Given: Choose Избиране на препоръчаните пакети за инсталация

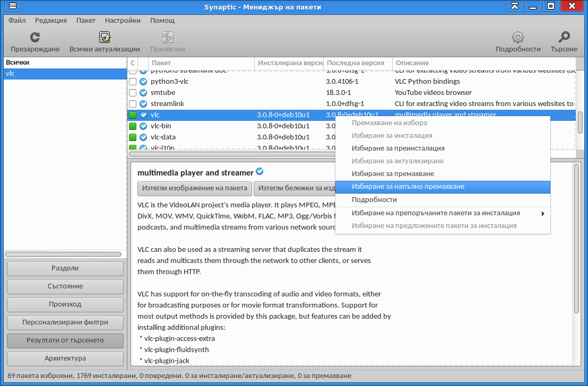Looking at the screenshot, I should (443, 213).
